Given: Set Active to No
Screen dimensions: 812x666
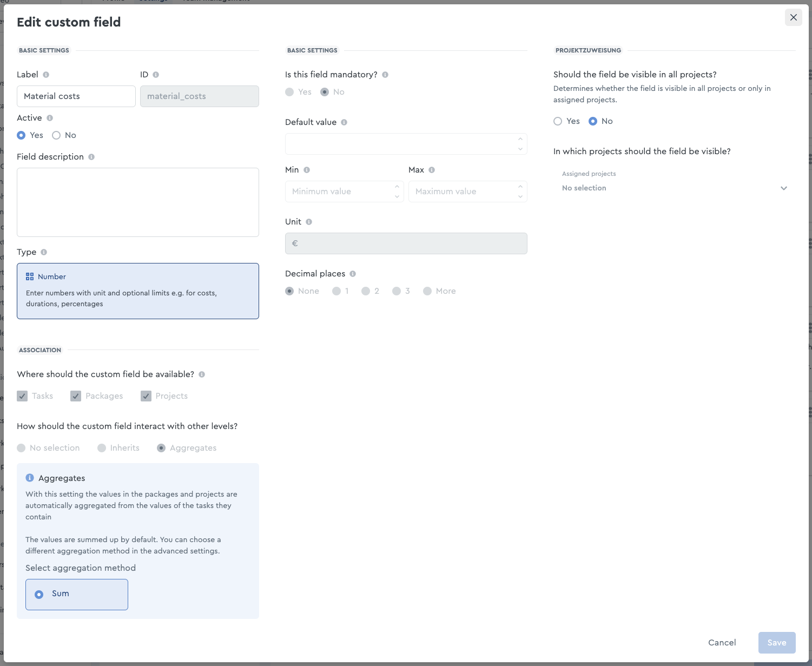Looking at the screenshot, I should [x=56, y=135].
